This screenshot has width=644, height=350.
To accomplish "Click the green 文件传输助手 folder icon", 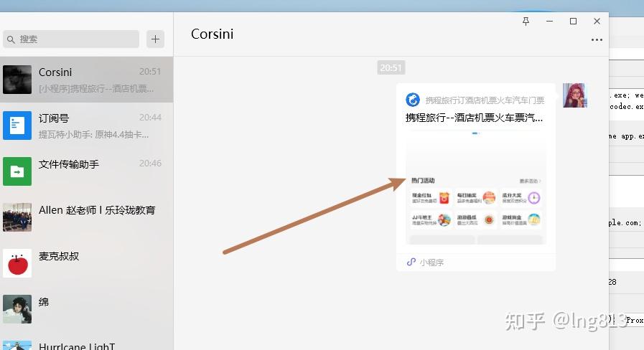I will (x=17, y=171).
